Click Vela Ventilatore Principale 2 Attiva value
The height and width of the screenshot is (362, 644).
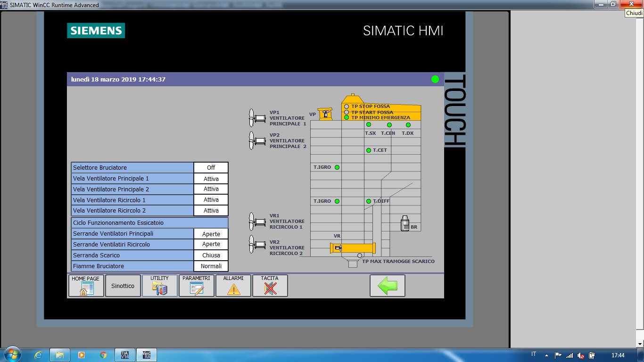tap(211, 189)
